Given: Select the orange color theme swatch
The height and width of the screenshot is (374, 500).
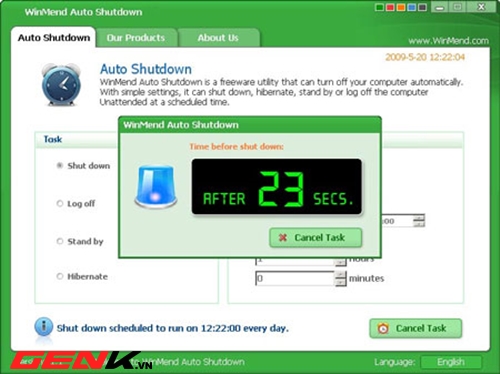Looking at the screenshot, I should [x=401, y=7].
